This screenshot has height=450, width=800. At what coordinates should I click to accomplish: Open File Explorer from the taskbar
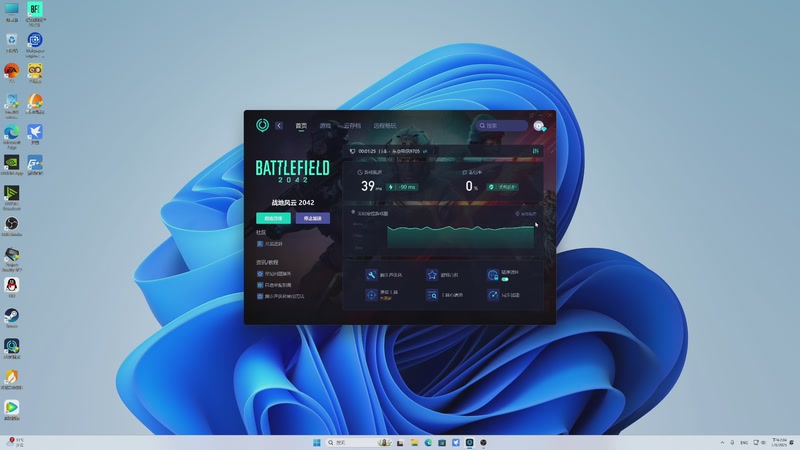414,442
